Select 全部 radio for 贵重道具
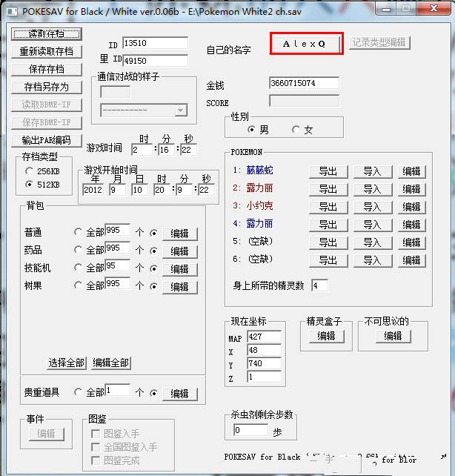Image resolution: width=455 pixels, height=476 pixels. (x=78, y=392)
